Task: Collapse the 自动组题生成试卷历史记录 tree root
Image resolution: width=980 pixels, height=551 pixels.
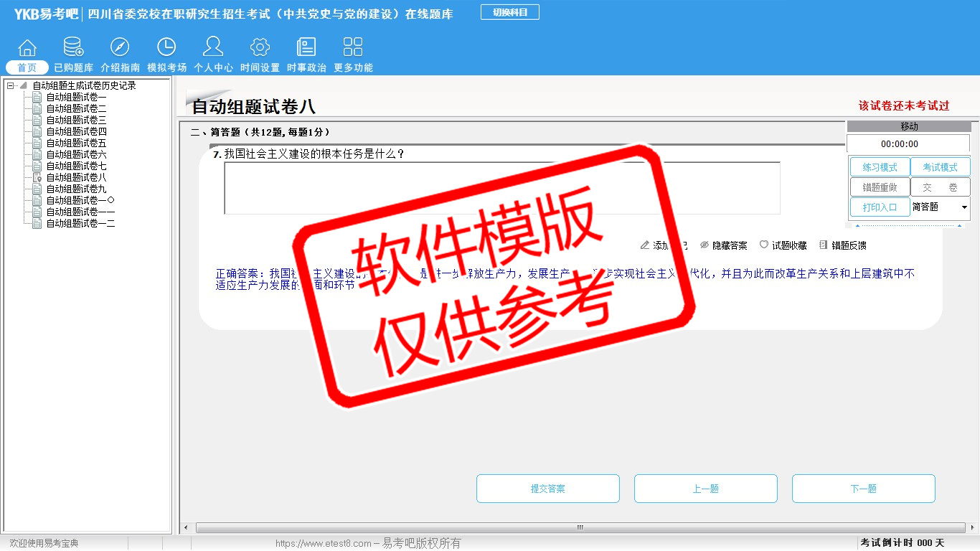Action: click(11, 86)
